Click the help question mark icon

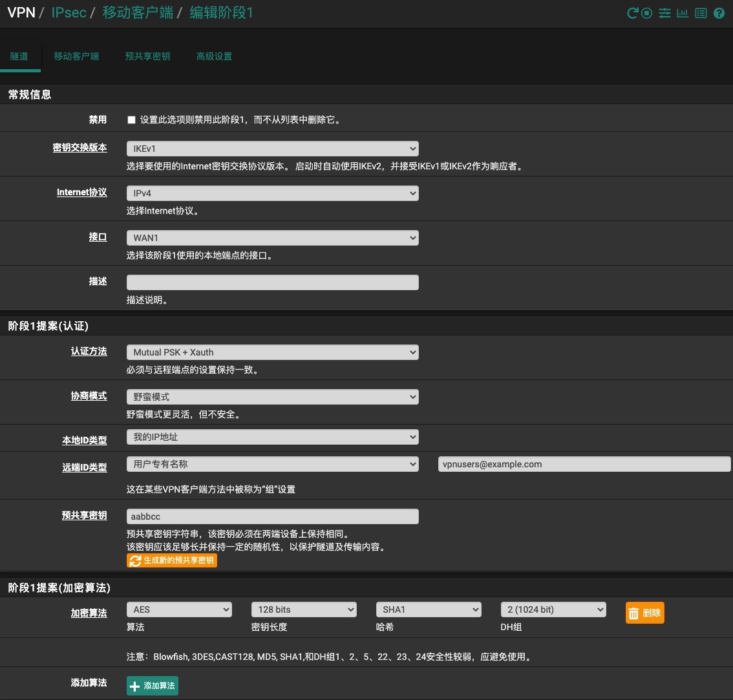click(719, 13)
